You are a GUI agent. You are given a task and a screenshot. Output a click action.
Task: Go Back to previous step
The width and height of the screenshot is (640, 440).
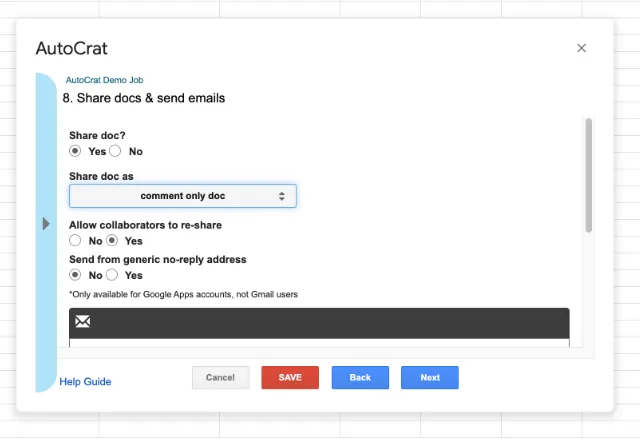tap(360, 378)
